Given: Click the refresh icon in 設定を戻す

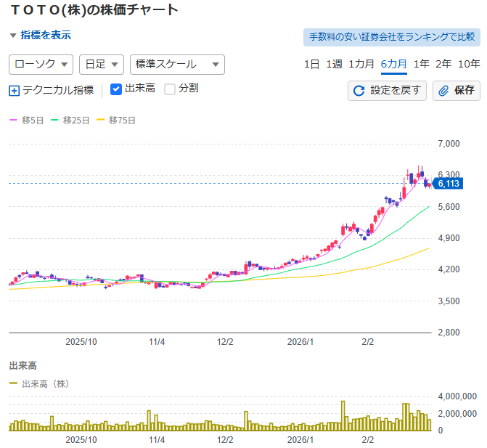Looking at the screenshot, I should pyautogui.click(x=359, y=91).
